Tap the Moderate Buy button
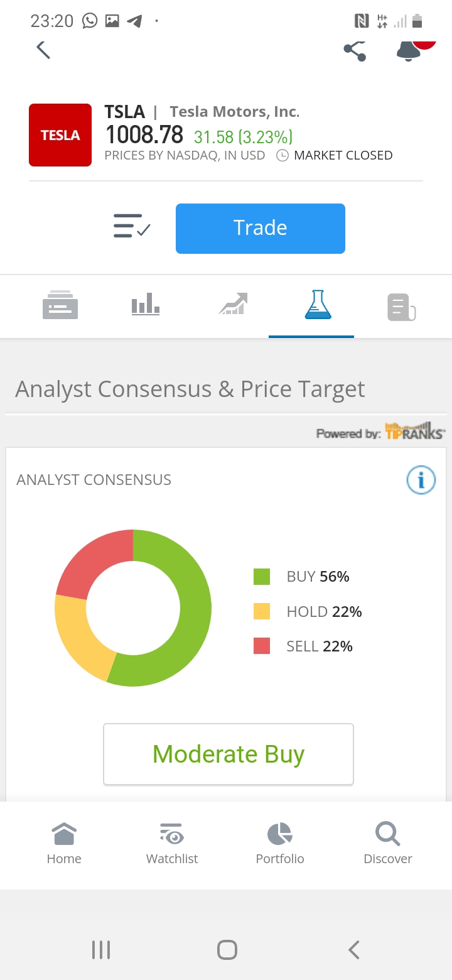Viewport: 452px width, 980px height. tap(229, 754)
